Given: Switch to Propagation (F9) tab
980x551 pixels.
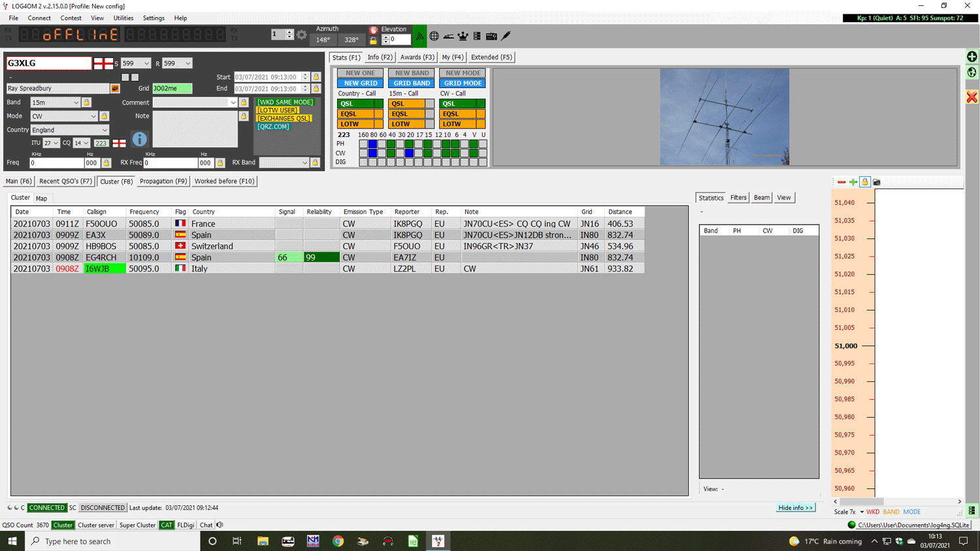Looking at the screenshot, I should [x=163, y=181].
